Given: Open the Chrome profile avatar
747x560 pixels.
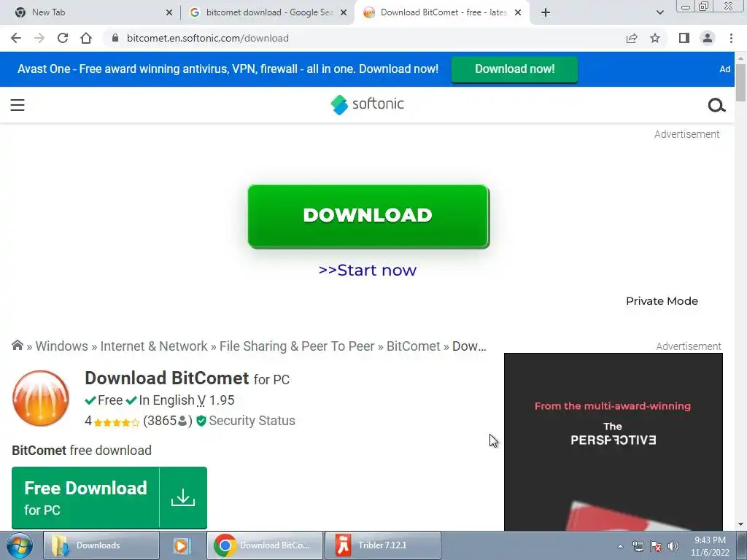Looking at the screenshot, I should [708, 38].
